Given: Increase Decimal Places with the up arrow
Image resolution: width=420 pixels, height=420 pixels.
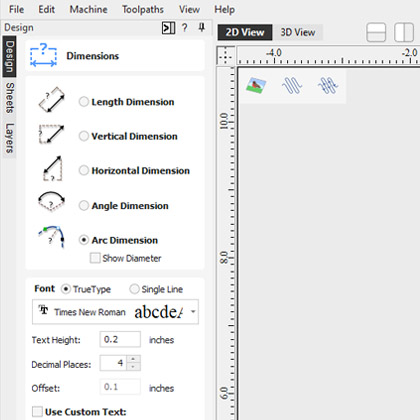Looking at the screenshot, I should (x=133, y=359).
